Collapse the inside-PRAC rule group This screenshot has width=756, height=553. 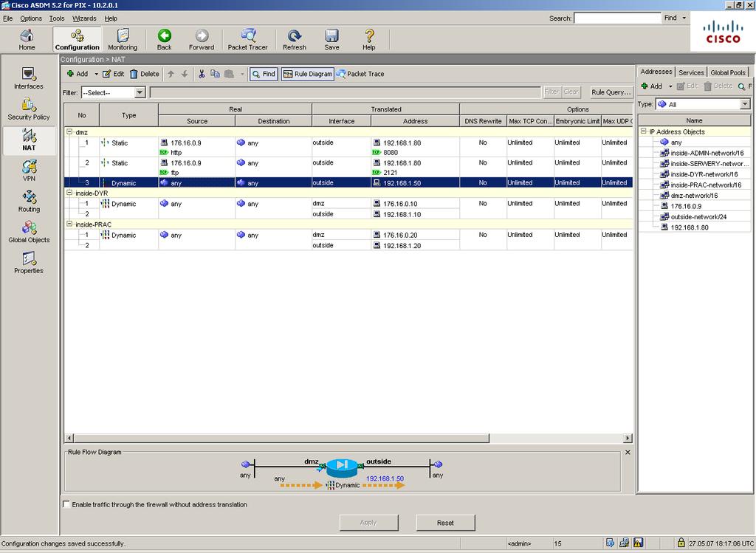click(x=69, y=224)
